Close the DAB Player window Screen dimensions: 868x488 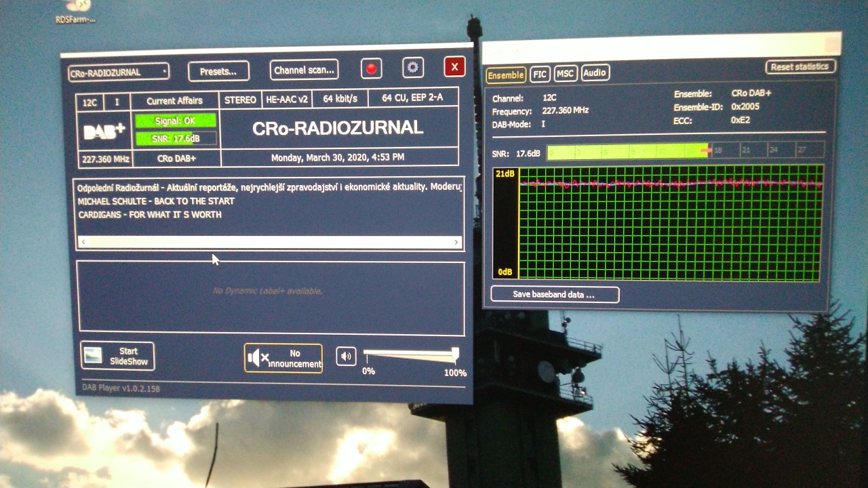pyautogui.click(x=454, y=66)
